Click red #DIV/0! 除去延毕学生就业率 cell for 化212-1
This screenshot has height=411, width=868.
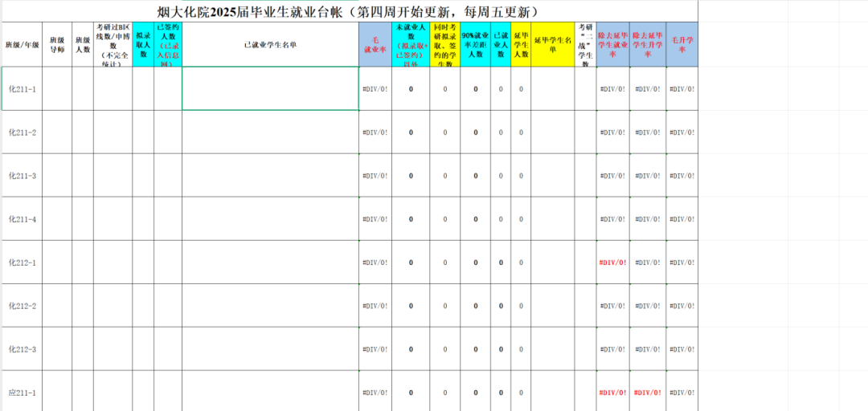(x=612, y=262)
